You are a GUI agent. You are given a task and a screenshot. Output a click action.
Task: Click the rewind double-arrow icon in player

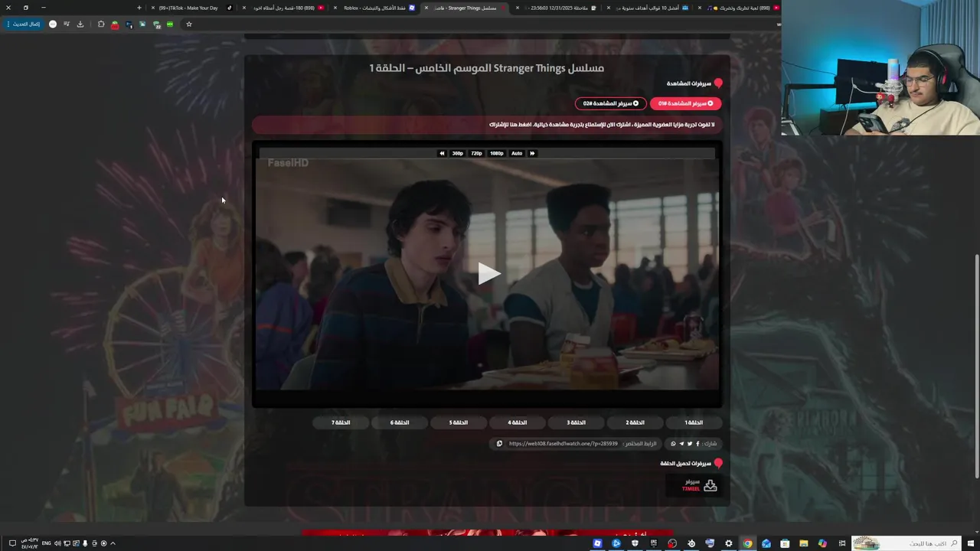442,153
